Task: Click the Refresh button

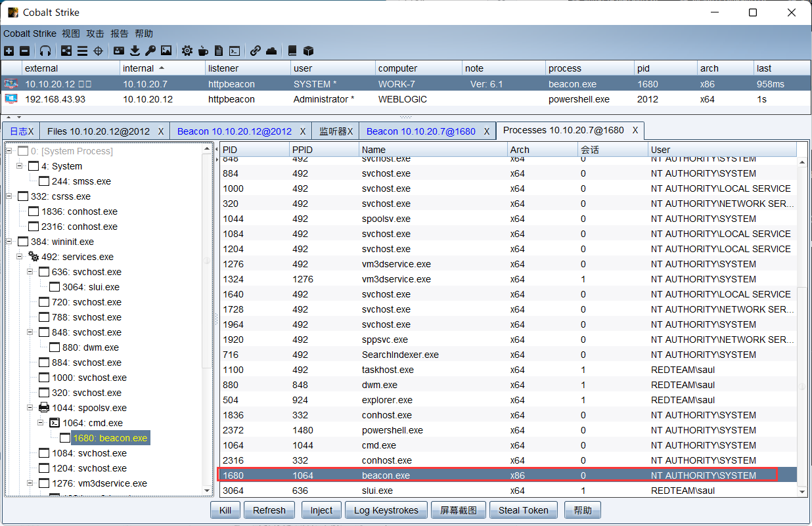Action: 269,510
